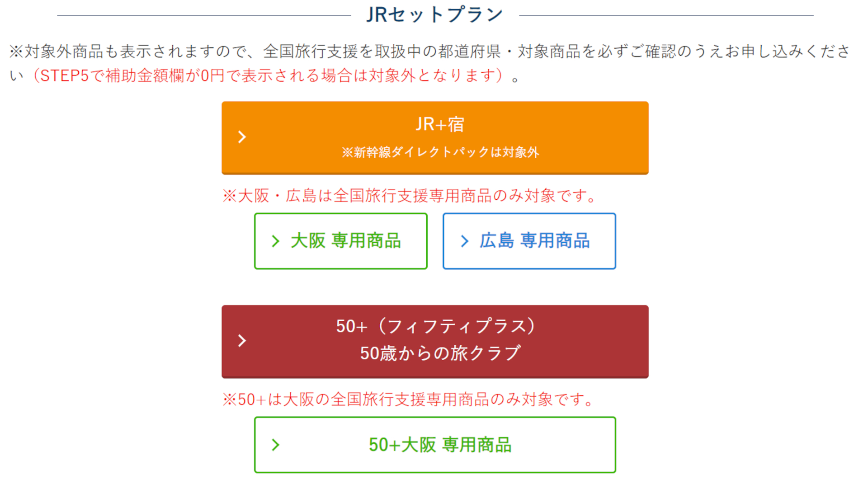The width and height of the screenshot is (868, 484).
Task: Open the 広島 専用商品 product list
Action: pos(529,241)
